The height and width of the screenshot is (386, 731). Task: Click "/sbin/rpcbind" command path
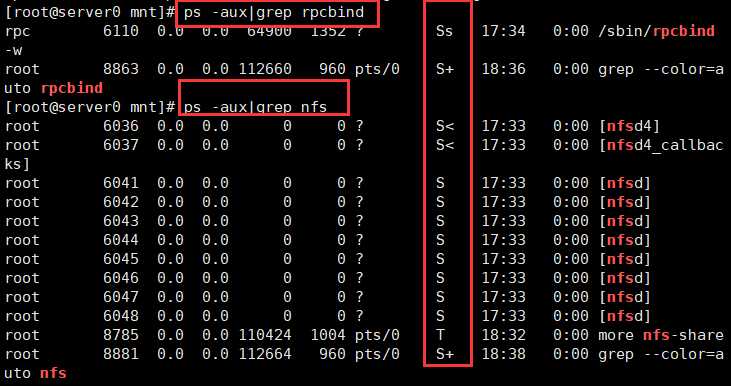[656, 31]
